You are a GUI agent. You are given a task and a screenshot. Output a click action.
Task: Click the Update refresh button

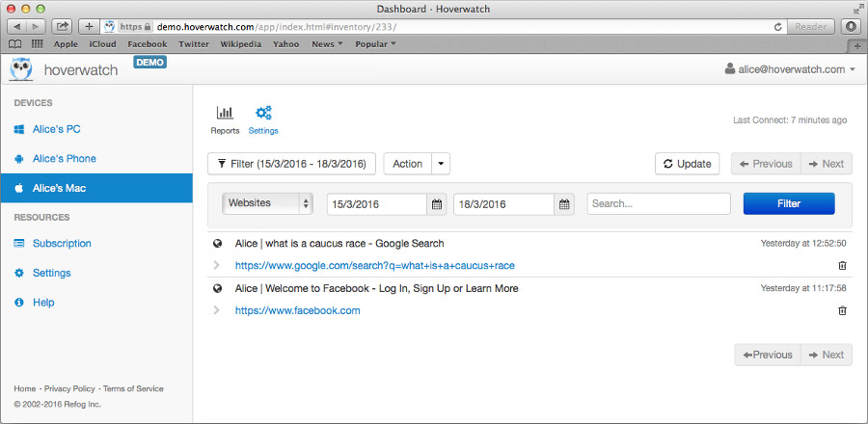pos(687,164)
